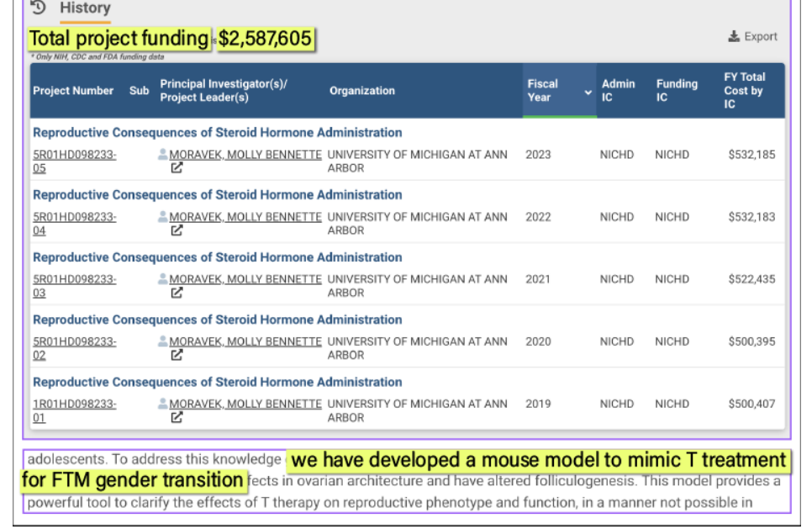Click FY Total Cost by IC header

(x=744, y=91)
